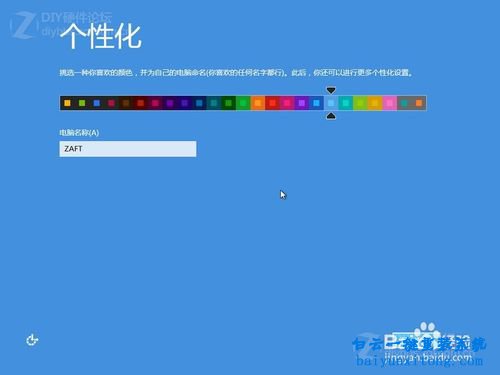Click the 电脑名称(A) label
This screenshot has width=500, height=375.
tap(79, 133)
